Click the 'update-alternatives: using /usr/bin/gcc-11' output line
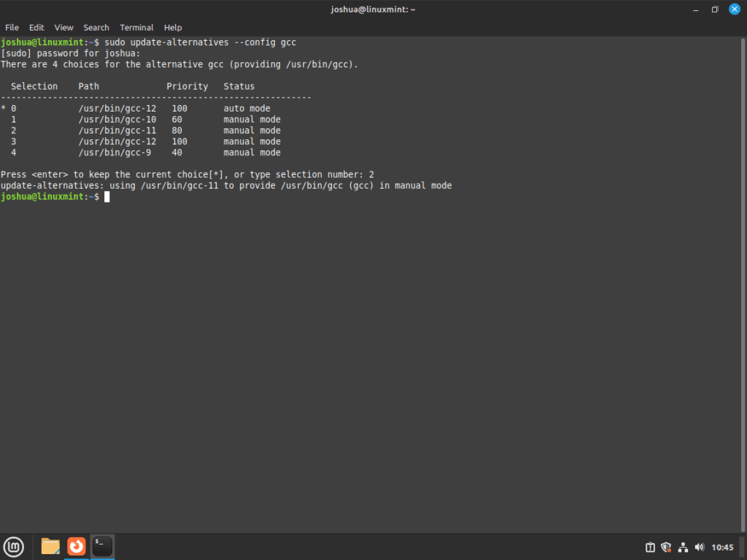The height and width of the screenshot is (560, 747). [x=226, y=186]
